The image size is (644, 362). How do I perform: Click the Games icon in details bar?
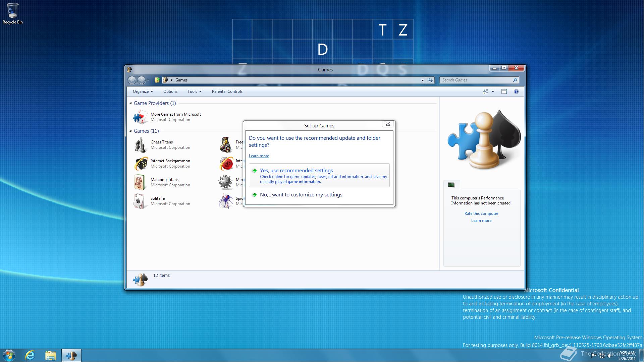click(x=140, y=280)
